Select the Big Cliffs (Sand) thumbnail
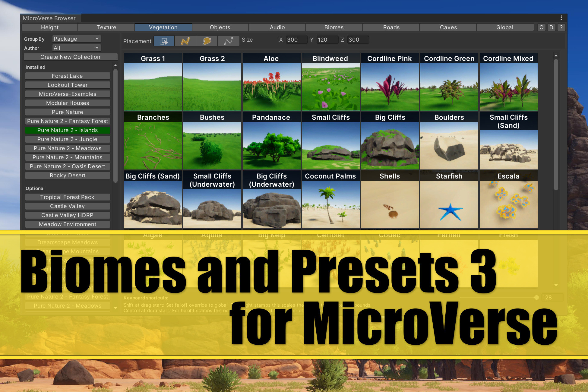 pos(153,199)
